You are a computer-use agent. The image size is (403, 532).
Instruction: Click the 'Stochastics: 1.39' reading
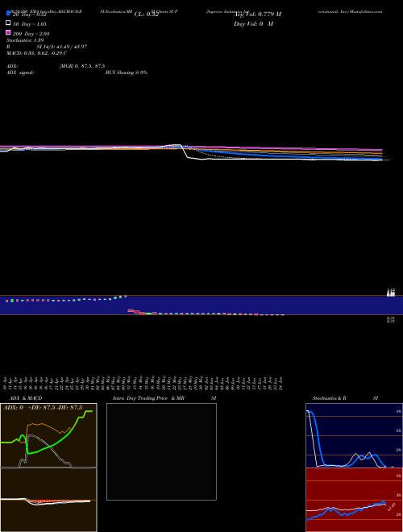tap(25, 40)
